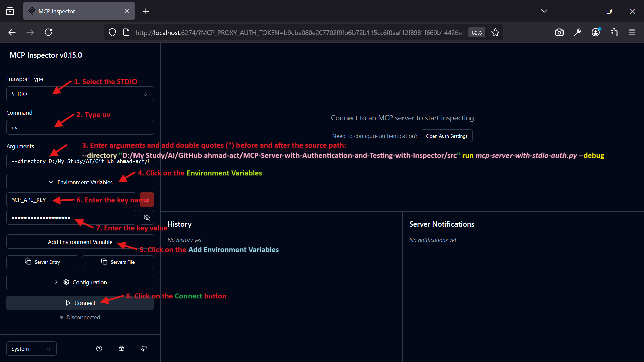Open the Transport Type STDIO dropdown

click(x=80, y=94)
